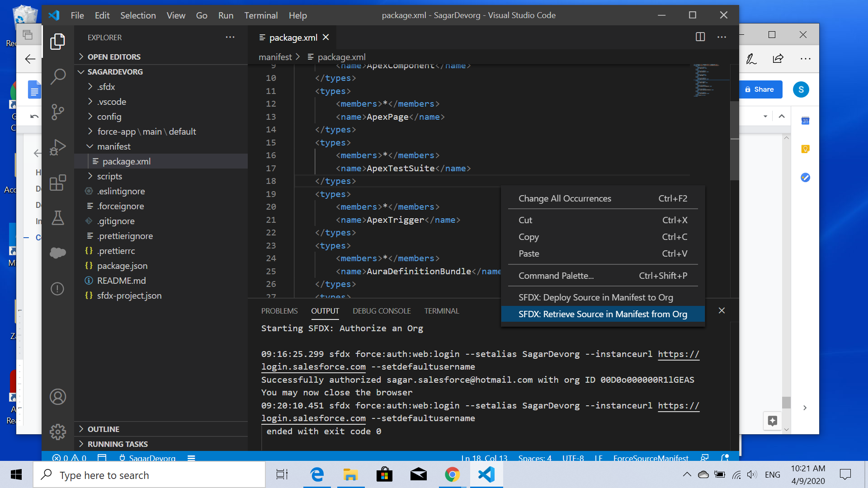The height and width of the screenshot is (488, 868).
Task: Open the Manage gear icon
Action: tap(57, 432)
